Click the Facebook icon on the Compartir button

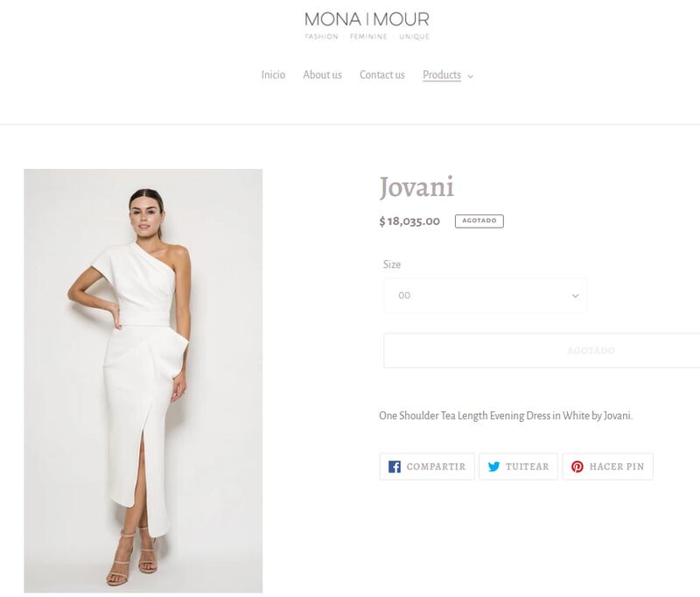(x=395, y=467)
